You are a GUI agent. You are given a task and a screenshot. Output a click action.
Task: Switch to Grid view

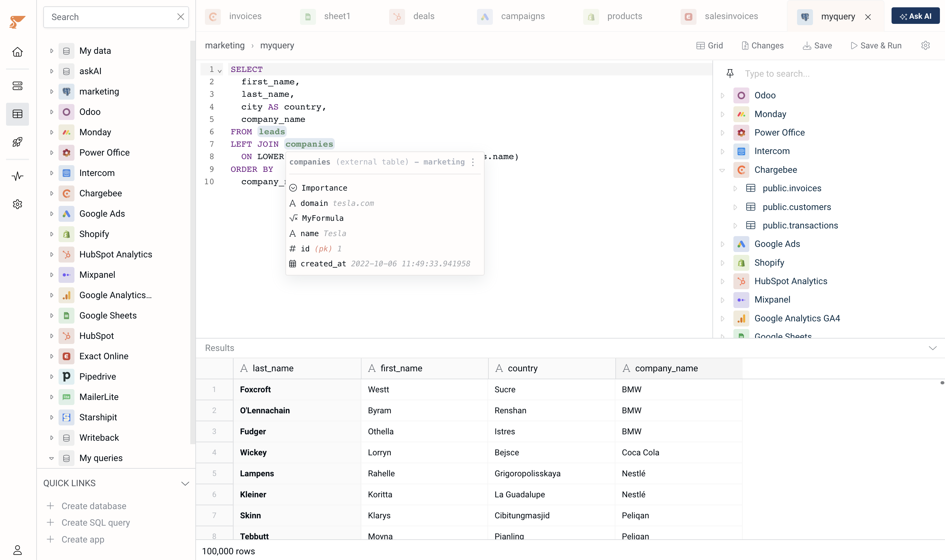[x=710, y=45]
